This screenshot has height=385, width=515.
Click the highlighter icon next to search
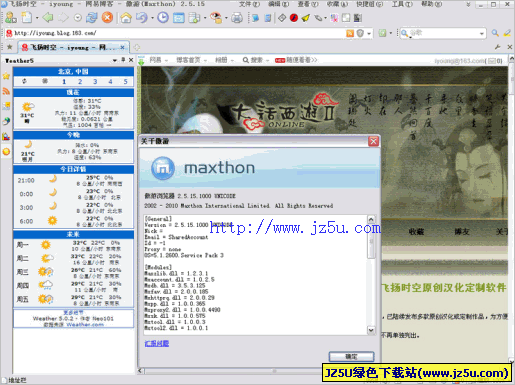click(507, 33)
